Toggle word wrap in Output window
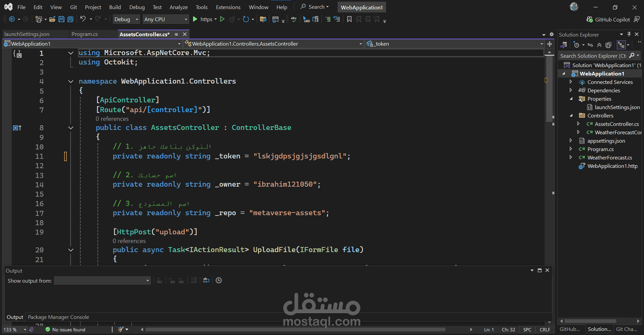Image resolution: width=644 pixels, height=335 pixels. click(206, 280)
